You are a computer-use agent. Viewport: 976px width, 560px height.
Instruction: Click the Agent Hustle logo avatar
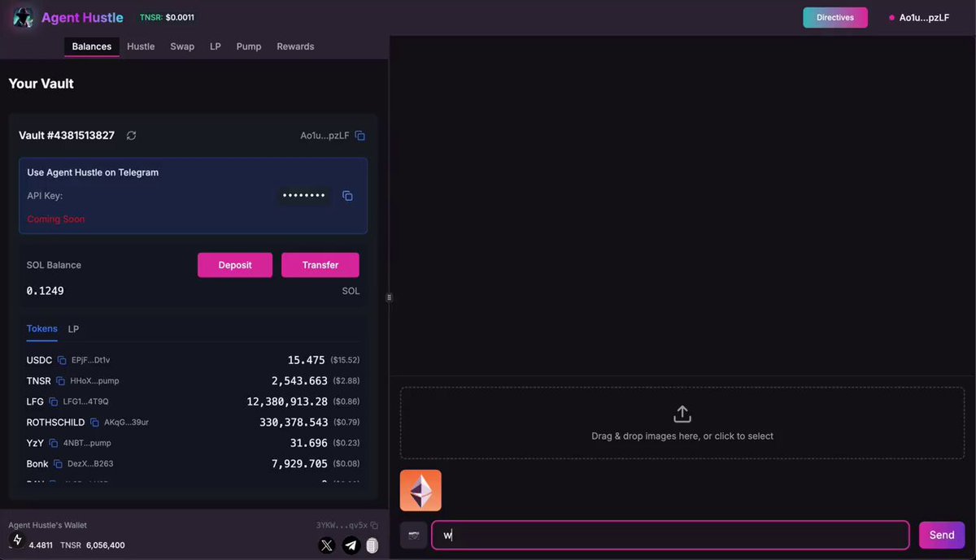[x=23, y=17]
